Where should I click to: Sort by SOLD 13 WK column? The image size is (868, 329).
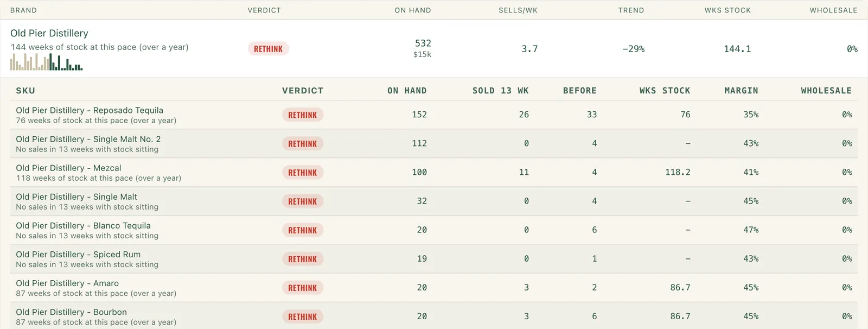coord(500,91)
